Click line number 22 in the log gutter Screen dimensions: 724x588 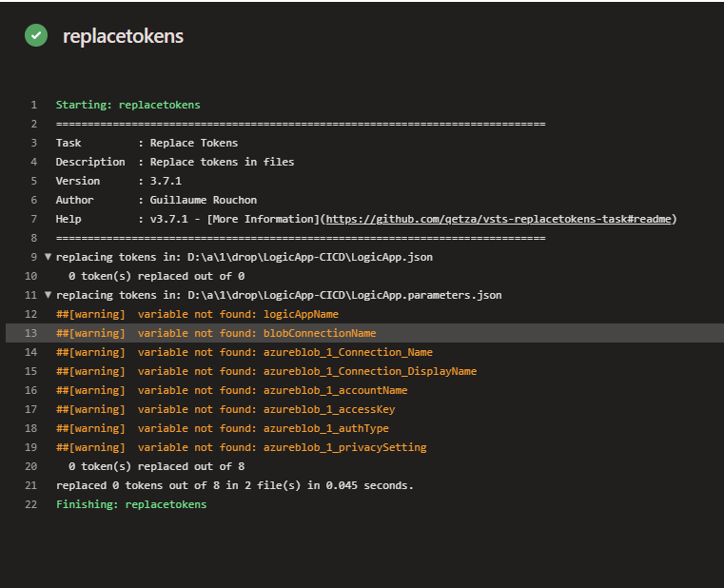coord(31,504)
